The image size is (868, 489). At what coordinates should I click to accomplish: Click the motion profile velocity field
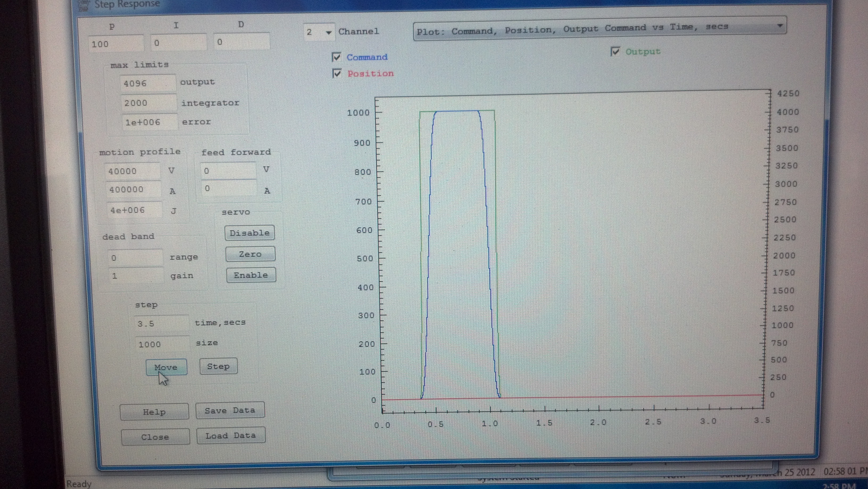point(132,171)
